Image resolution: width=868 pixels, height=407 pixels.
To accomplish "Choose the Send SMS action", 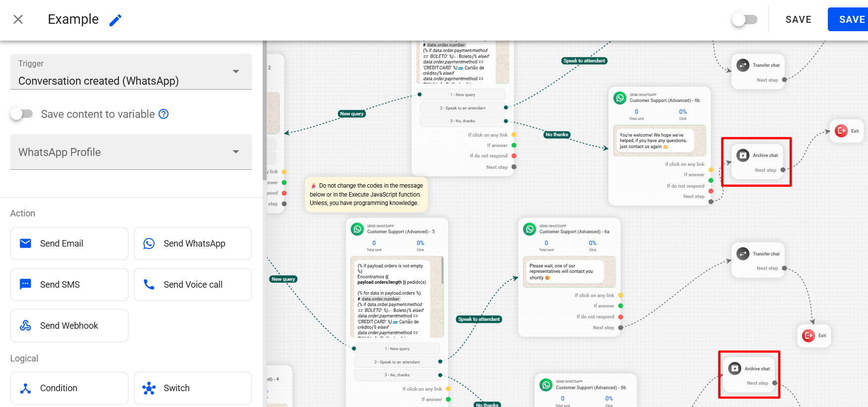I will tap(69, 285).
